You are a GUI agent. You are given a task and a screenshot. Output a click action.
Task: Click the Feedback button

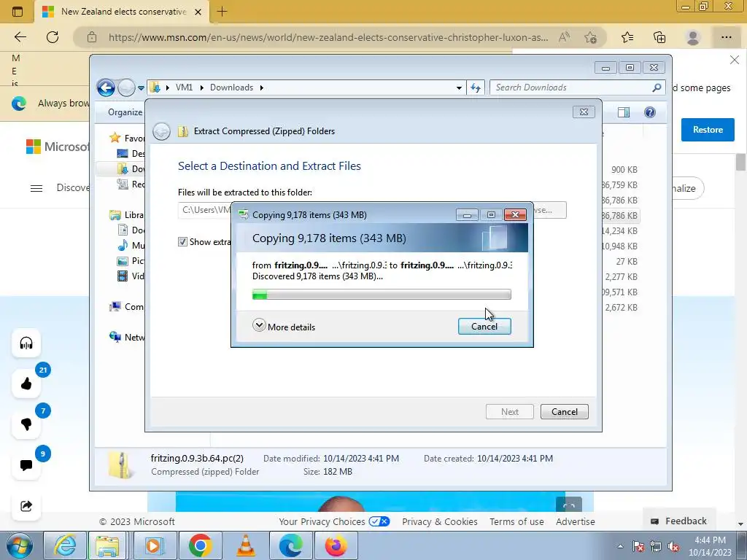click(x=678, y=521)
